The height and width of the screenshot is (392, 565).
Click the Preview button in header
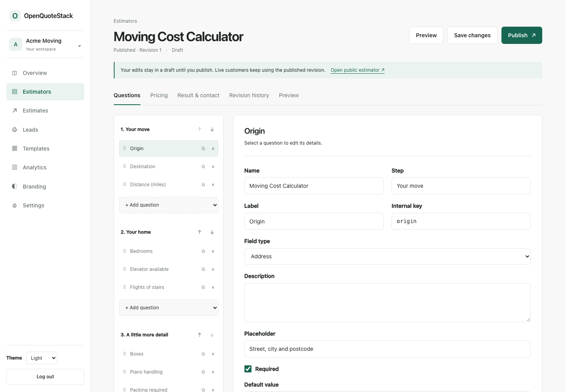[x=426, y=35]
